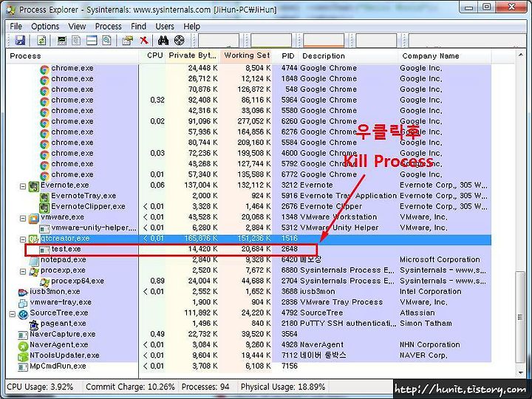Screen dimensions: 532x399
Task: Sort by Company Name column header
Action: (x=445, y=56)
